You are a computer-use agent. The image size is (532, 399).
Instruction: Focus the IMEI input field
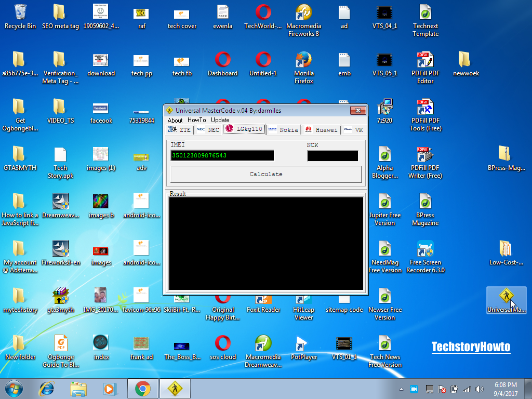222,155
